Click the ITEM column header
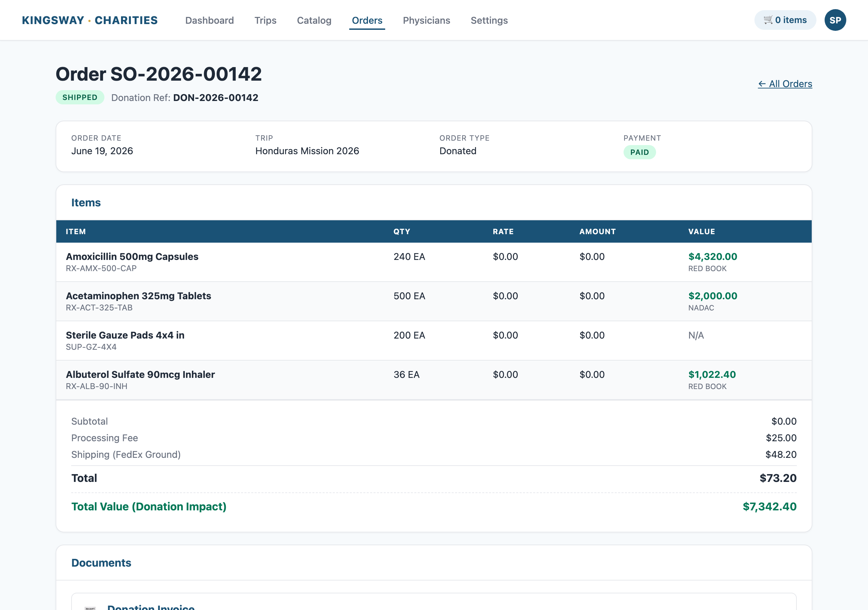Image resolution: width=868 pixels, height=610 pixels. pos(76,232)
